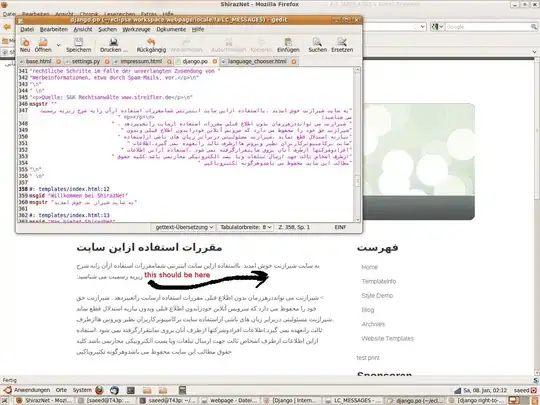Switch to webpage - Datei taskbar button

[229, 400]
